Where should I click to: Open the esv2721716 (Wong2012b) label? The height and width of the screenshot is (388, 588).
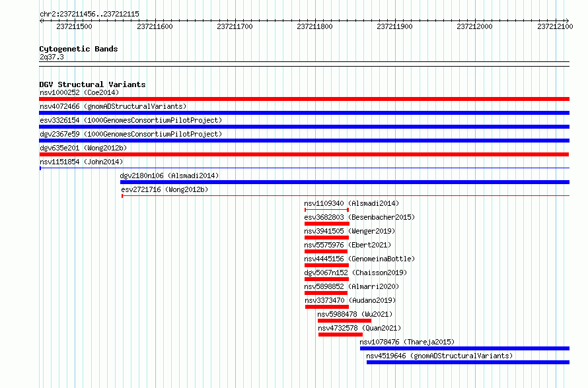coord(165,189)
